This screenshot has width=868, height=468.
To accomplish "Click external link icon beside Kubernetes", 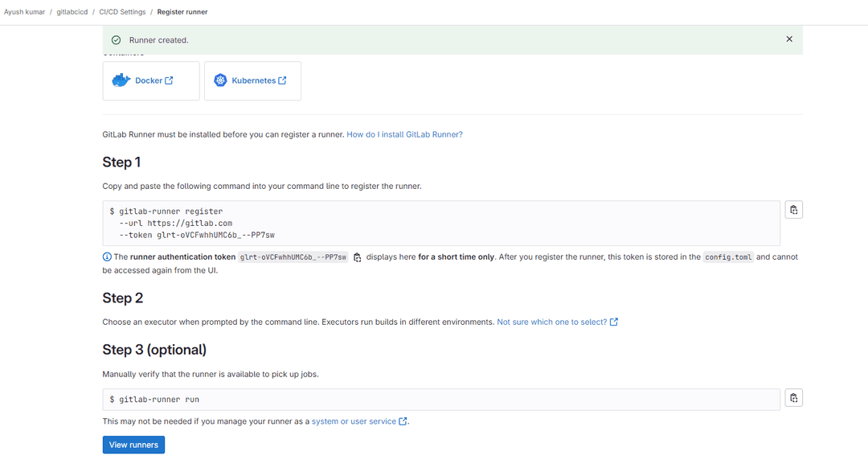I will (282, 80).
